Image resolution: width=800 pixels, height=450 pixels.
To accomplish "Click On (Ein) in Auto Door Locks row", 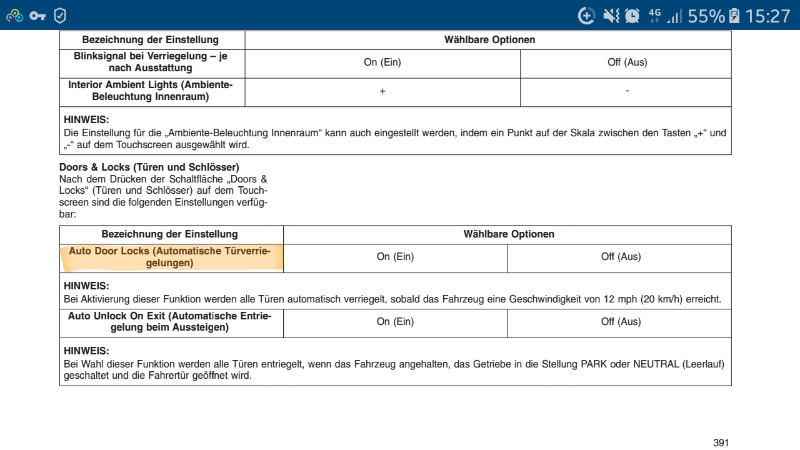I will click(x=395, y=257).
